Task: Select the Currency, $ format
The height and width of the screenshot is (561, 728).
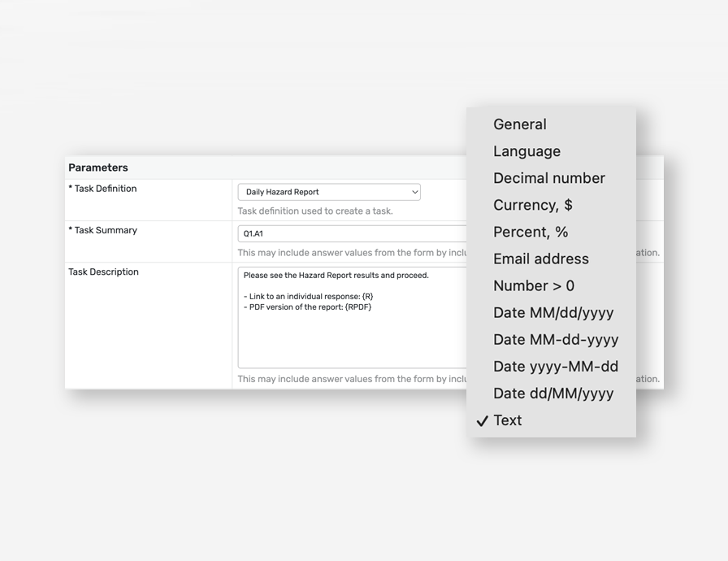Action: click(x=532, y=205)
